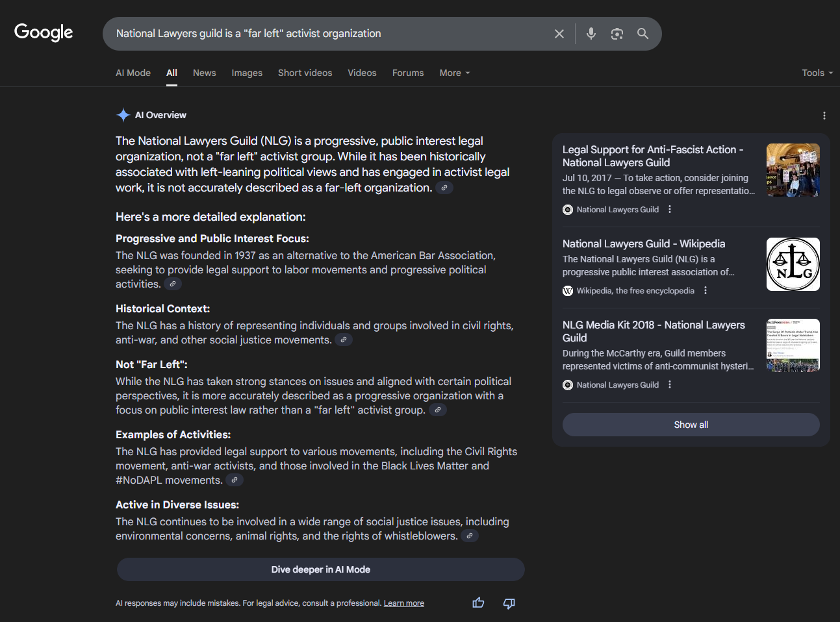Click in the search query input field

tap(330, 34)
